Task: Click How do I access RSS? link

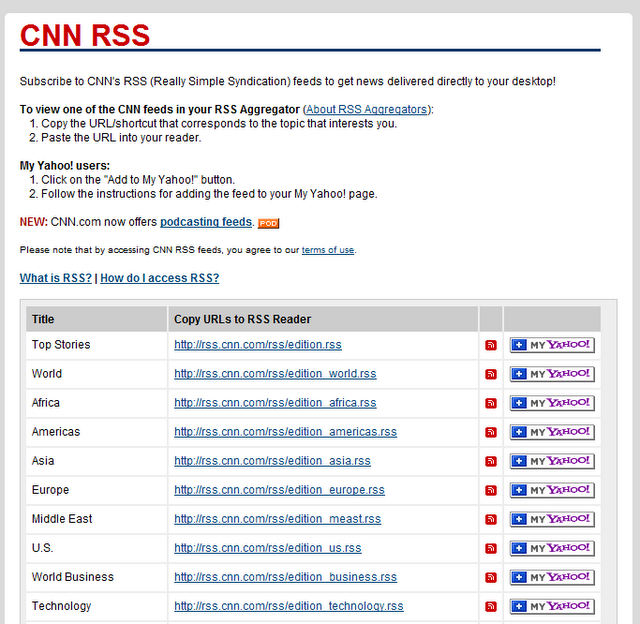Action: tap(160, 278)
